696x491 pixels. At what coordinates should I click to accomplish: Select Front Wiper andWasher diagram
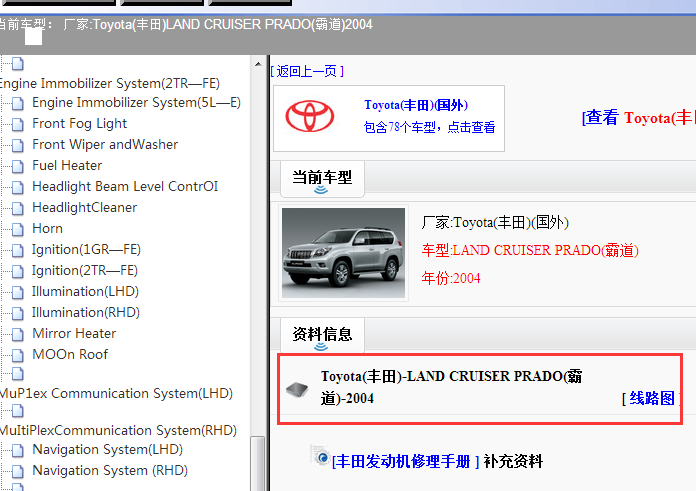(x=105, y=144)
